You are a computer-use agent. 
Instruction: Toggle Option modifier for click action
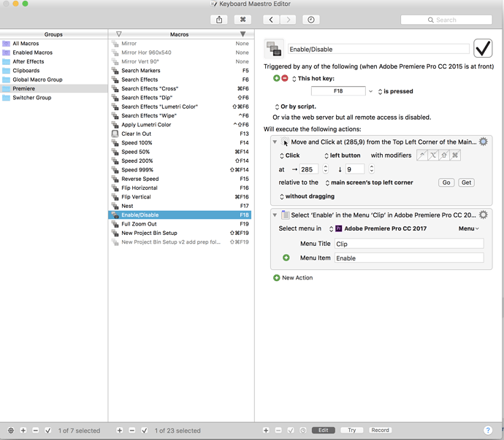[433, 155]
